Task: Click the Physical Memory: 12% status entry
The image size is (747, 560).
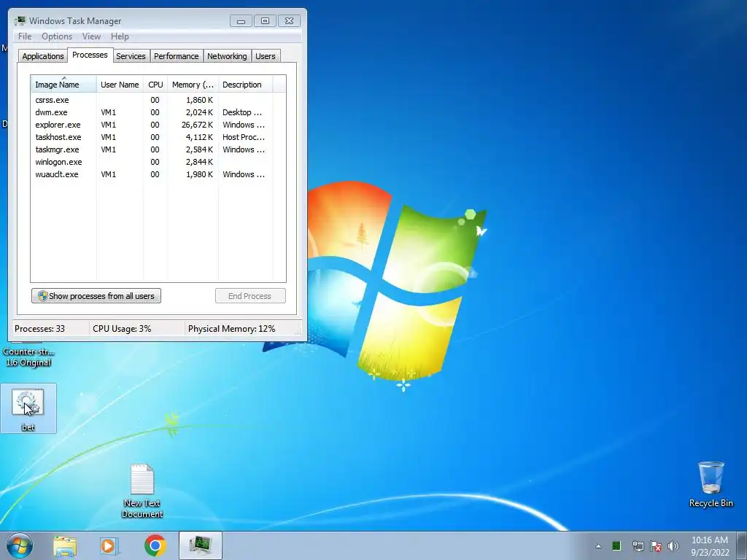Action: 231,329
